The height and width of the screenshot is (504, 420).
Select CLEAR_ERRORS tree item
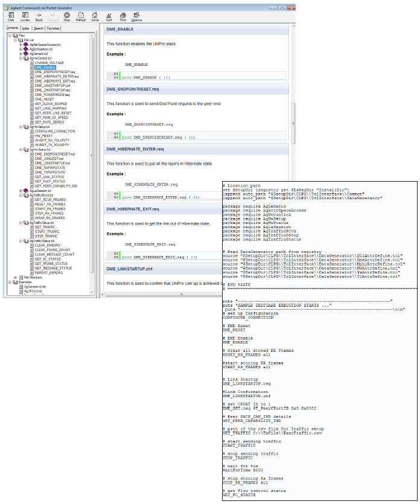pos(47,246)
